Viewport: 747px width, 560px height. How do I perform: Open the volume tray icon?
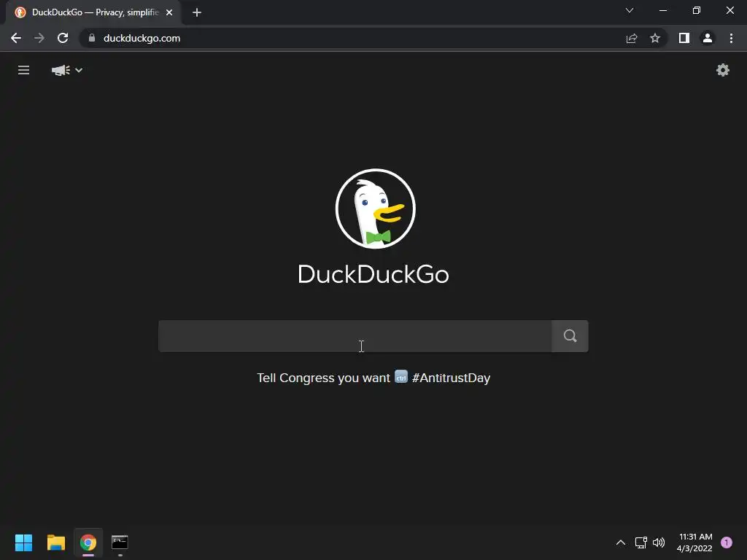click(659, 542)
